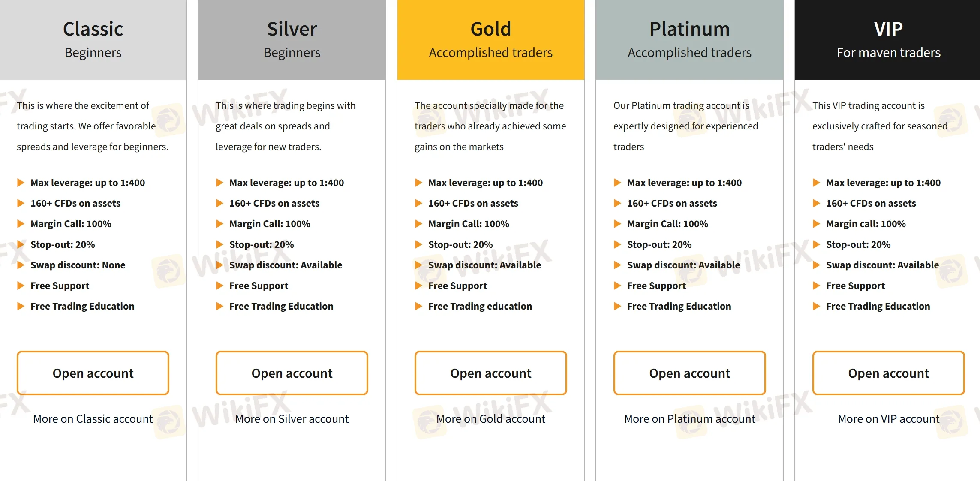Click Open account in the Gold column
This screenshot has width=980, height=481.
coord(490,373)
